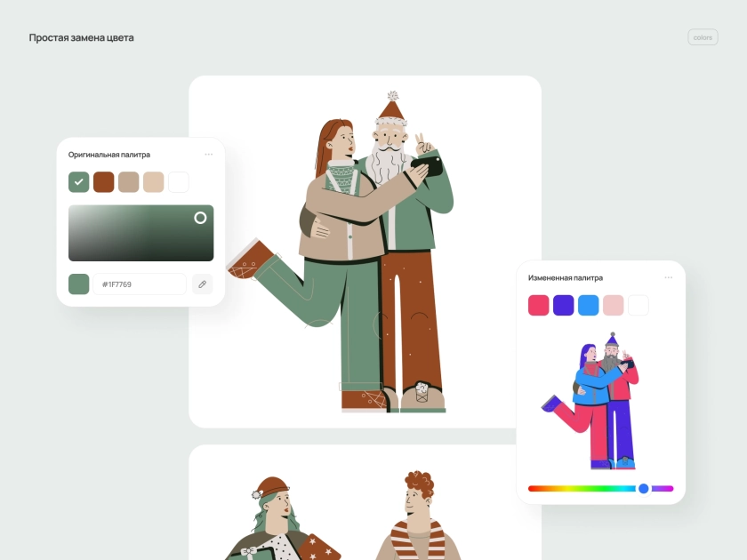Select the pink swatch in changed palette
747x560 pixels.
(x=538, y=305)
